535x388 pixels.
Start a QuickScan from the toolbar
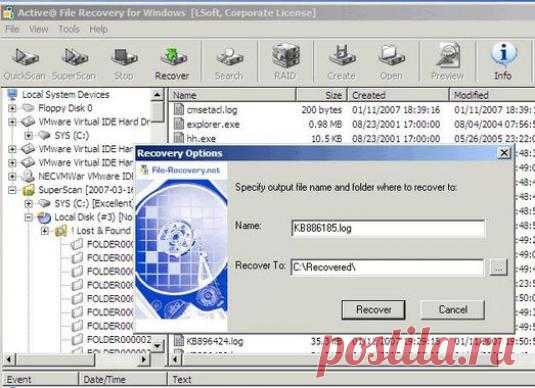pos(25,63)
